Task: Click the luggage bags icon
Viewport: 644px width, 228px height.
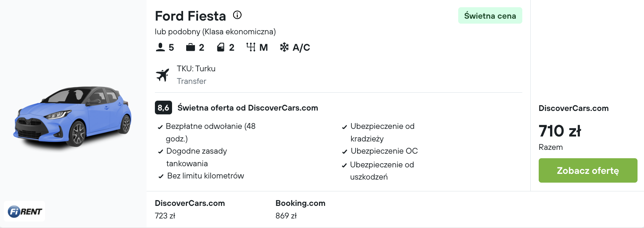Action: (x=190, y=47)
